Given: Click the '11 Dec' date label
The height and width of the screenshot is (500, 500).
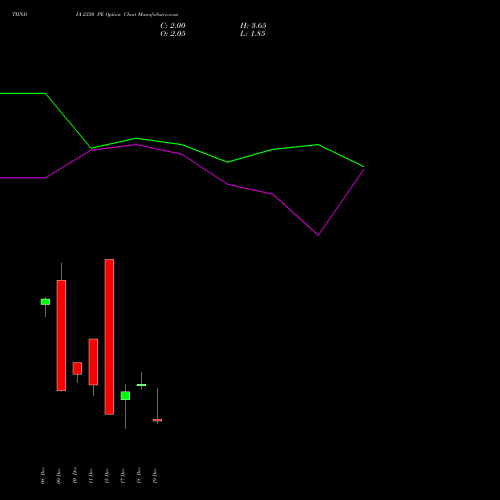Looking at the screenshot, I should point(91,475).
